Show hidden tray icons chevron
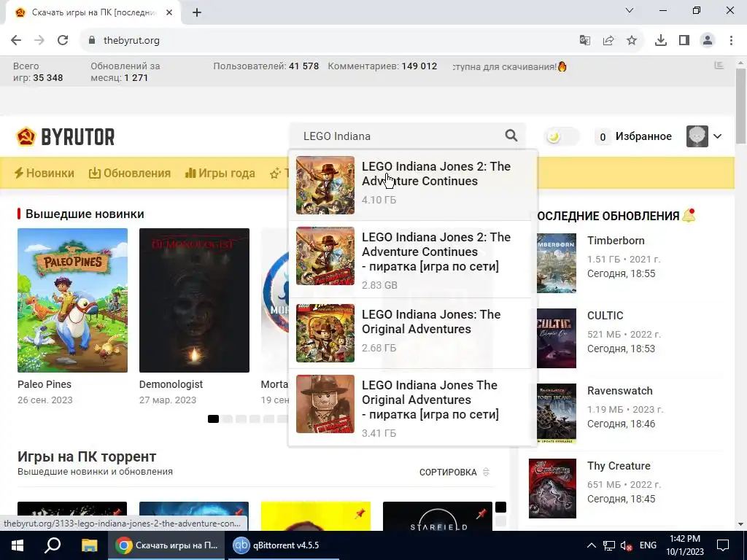Image resolution: width=747 pixels, height=560 pixels. [x=591, y=545]
